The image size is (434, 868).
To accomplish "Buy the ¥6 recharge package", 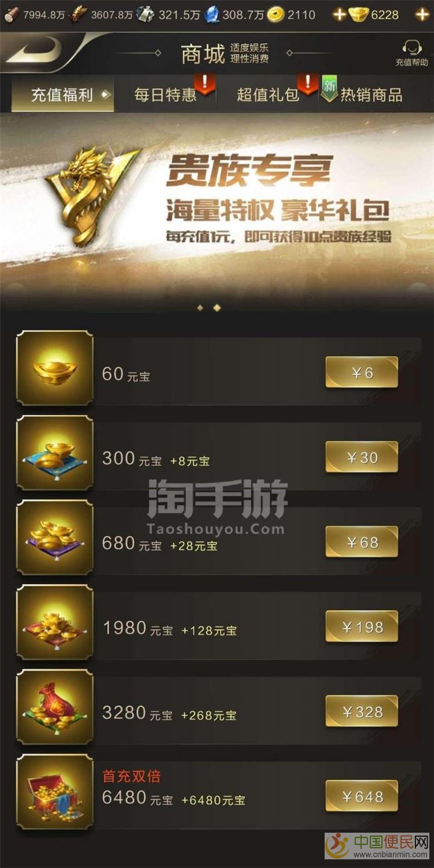I will [x=362, y=373].
